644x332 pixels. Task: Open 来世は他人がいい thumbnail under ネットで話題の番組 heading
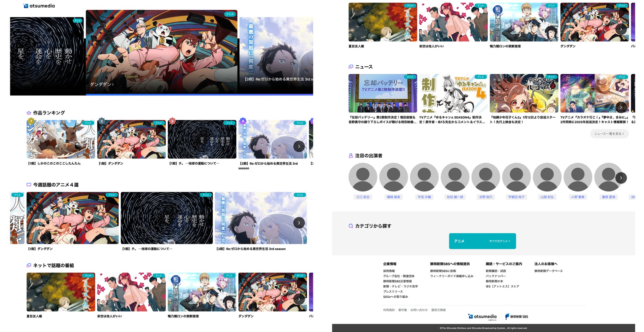click(131, 292)
